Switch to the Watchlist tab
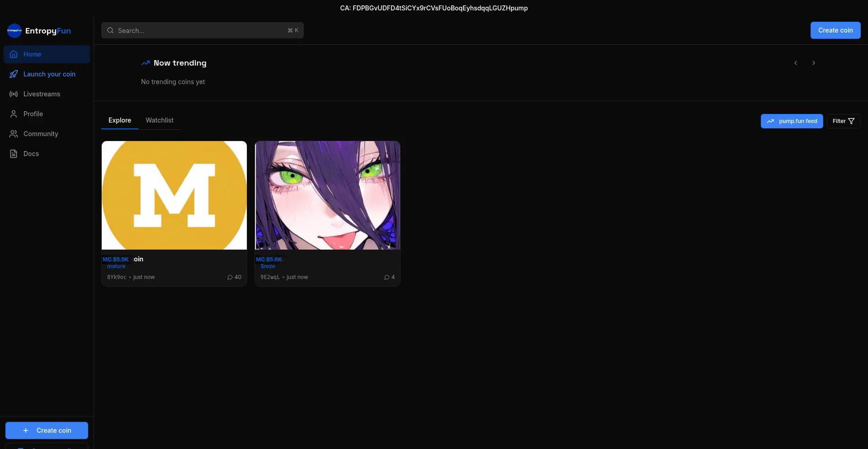This screenshot has height=449, width=868. (x=160, y=120)
